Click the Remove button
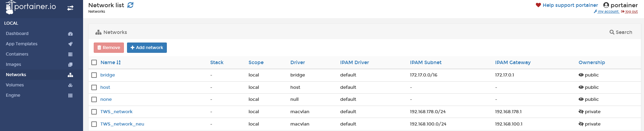This screenshot has width=644, height=131. pyautogui.click(x=109, y=48)
